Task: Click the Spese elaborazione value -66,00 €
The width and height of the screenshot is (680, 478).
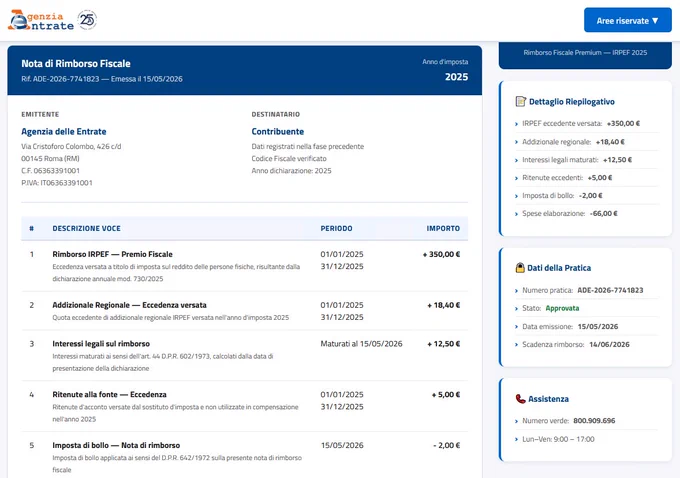Action: click(x=604, y=213)
